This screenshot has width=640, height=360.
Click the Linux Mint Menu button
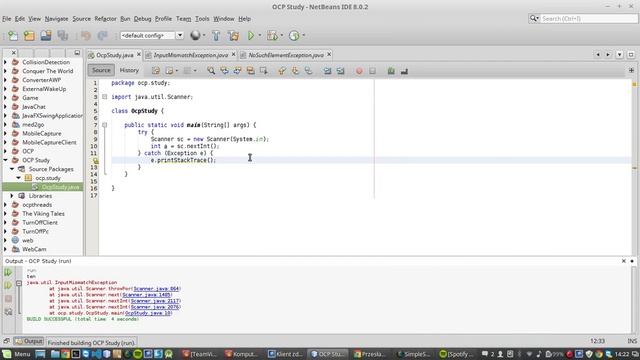pyautogui.click(x=17, y=354)
